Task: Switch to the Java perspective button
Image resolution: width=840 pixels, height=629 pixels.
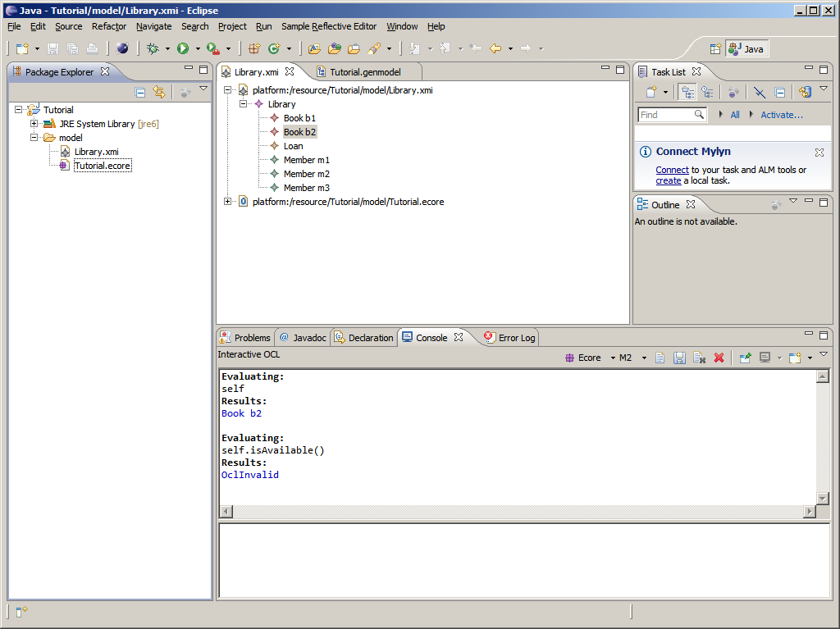Action: (746, 48)
